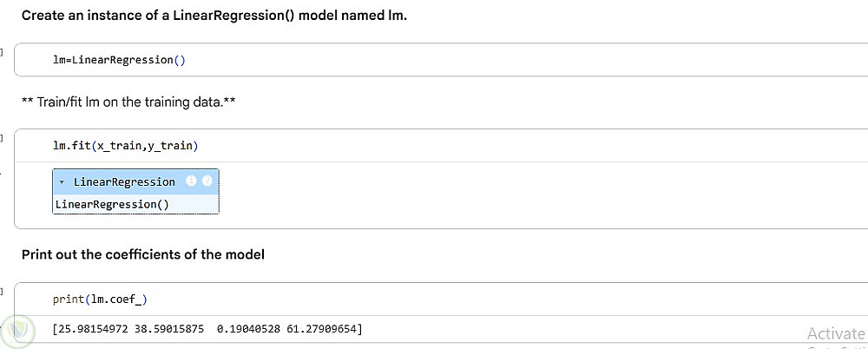Click the LinearRegression widget header label
Screen dimensions: 868x349
tap(124, 181)
